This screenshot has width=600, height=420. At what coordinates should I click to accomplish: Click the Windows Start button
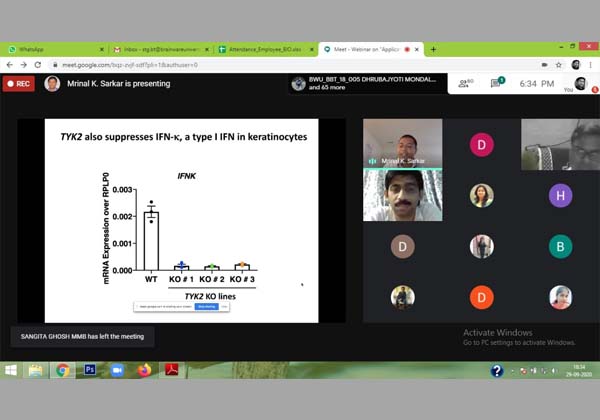[11, 370]
